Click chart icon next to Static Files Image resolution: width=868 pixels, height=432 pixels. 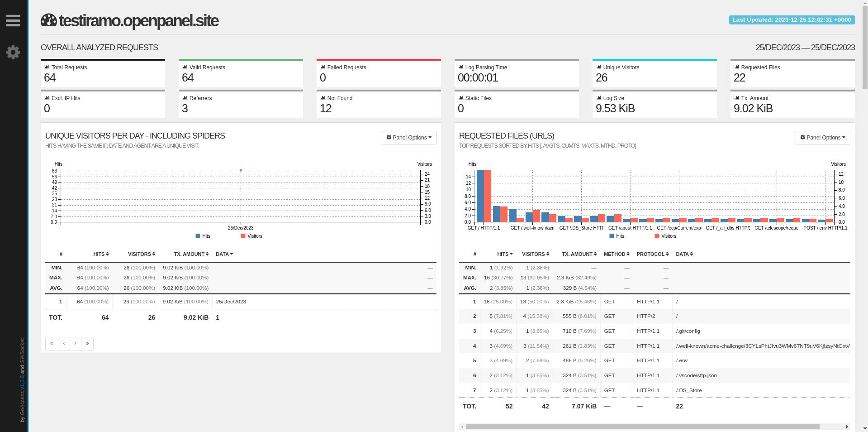460,98
